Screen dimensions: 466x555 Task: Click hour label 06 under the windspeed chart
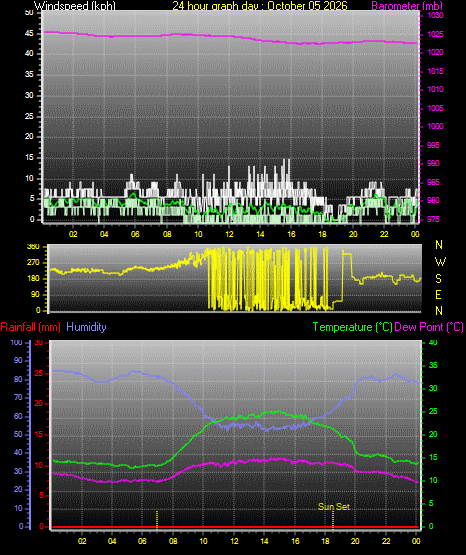135,234
